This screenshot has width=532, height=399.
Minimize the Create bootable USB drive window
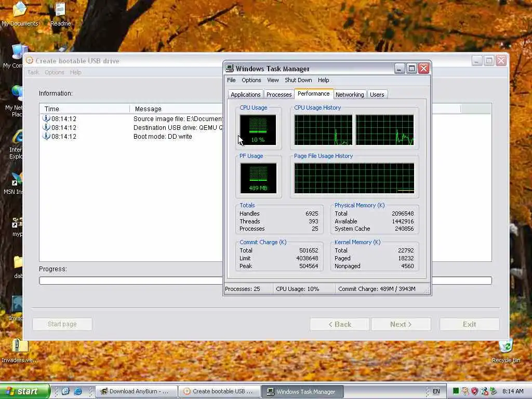click(477, 61)
